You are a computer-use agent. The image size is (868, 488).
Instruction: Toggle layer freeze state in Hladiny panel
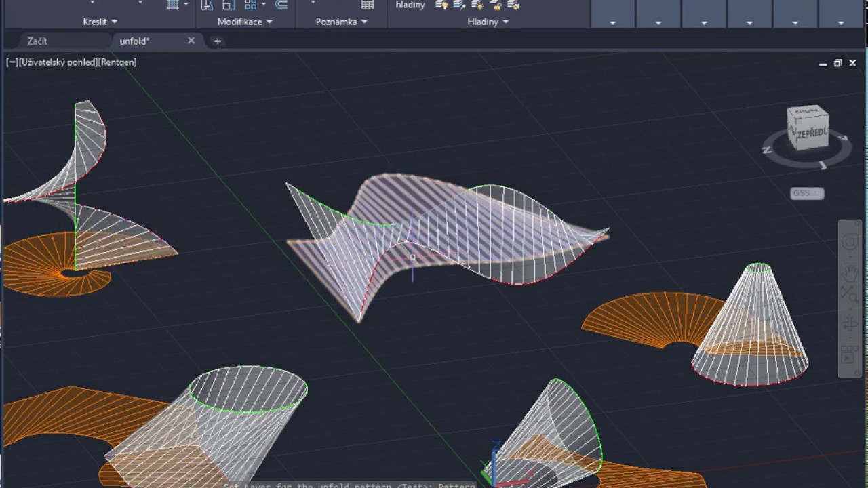pyautogui.click(x=478, y=5)
